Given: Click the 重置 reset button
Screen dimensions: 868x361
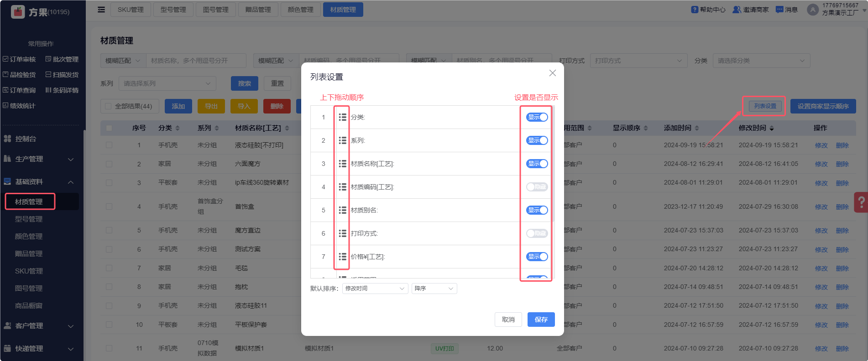Looking at the screenshot, I should point(277,83).
